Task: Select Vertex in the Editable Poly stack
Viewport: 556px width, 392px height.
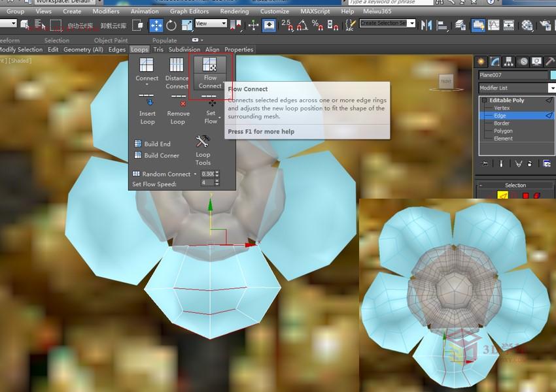Action: click(x=501, y=107)
